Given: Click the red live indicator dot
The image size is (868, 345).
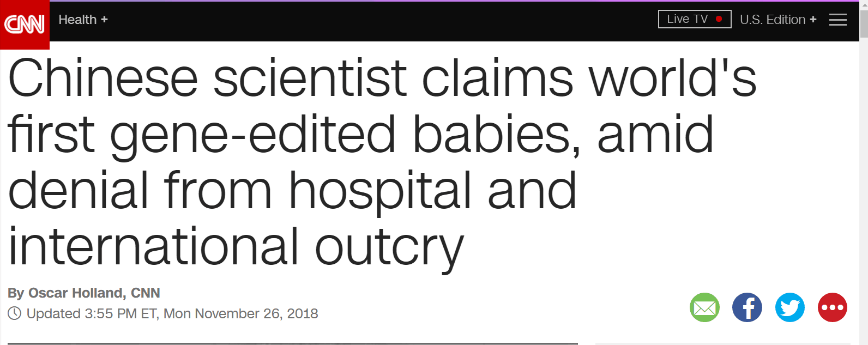Looking at the screenshot, I should point(719,19).
